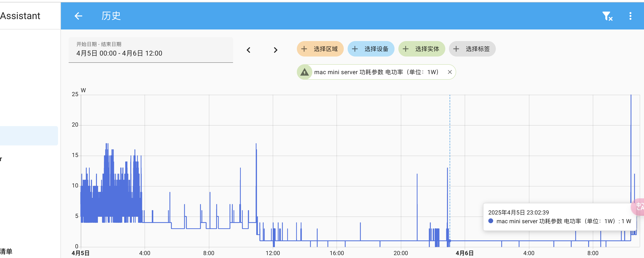Click the 开始日期 - 结束日期 field label
Image resolution: width=644 pixels, height=258 pixels.
(x=99, y=44)
